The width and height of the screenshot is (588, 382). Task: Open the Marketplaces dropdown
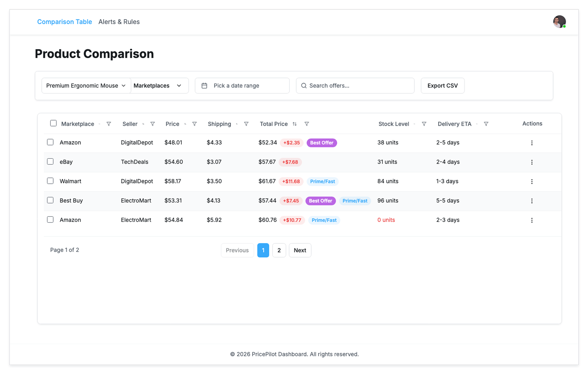tap(158, 86)
